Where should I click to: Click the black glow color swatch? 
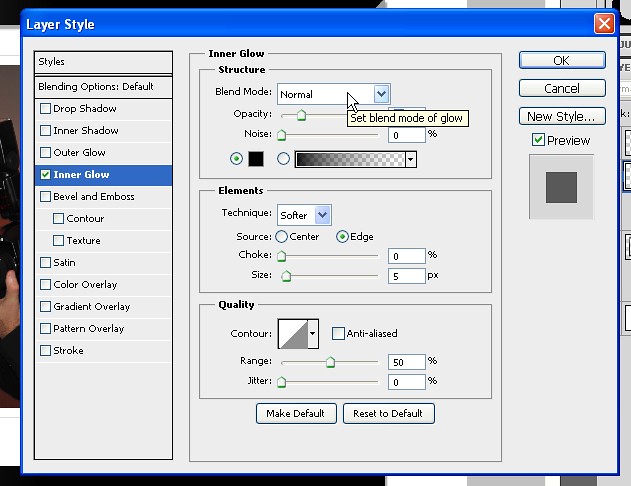coord(255,159)
